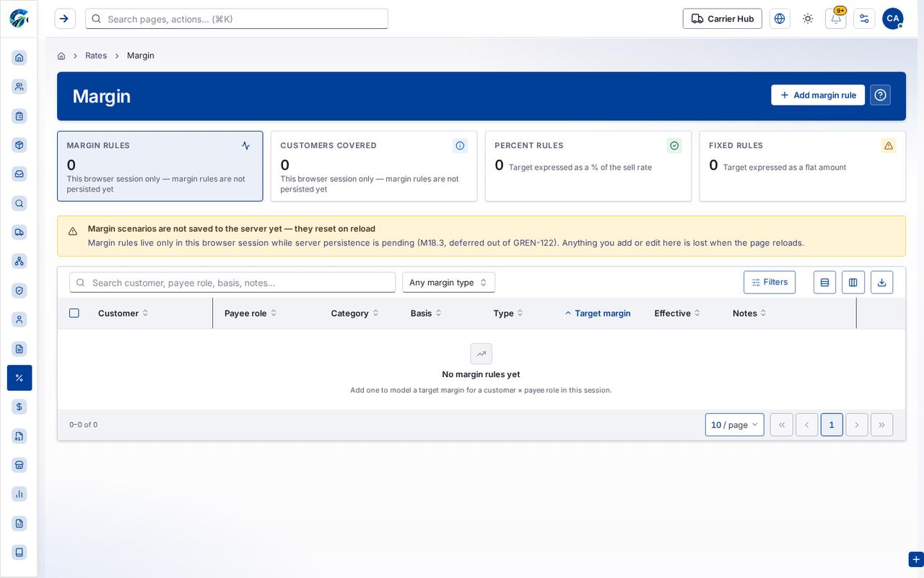The height and width of the screenshot is (578, 924).
Task: Sort by the Customer column
Action: [x=123, y=313]
